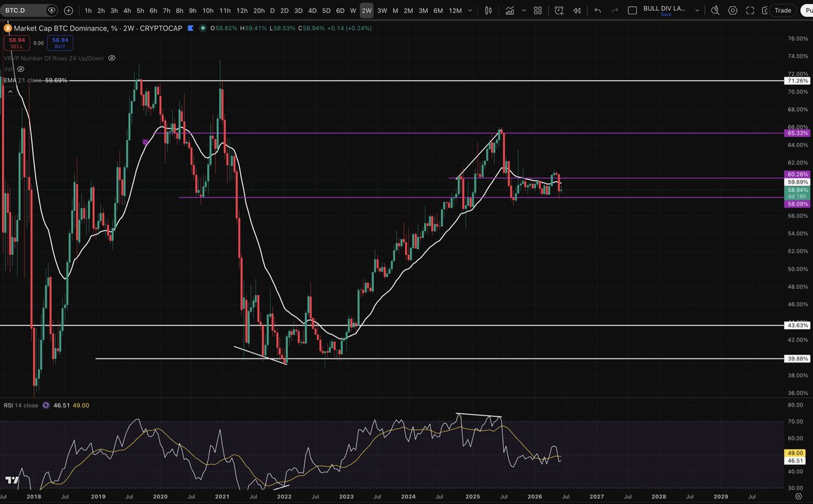Open the quick search magnifier icon
The width and height of the screenshot is (813, 504).
(x=715, y=10)
